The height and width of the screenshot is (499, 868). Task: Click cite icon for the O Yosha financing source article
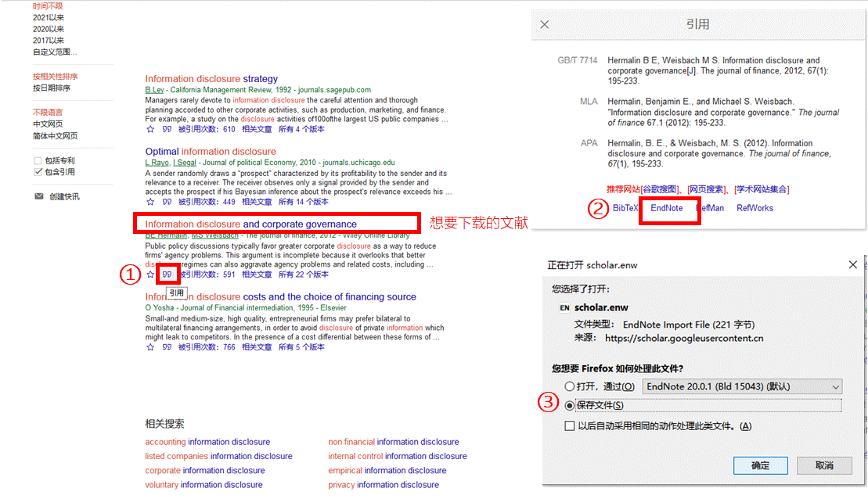click(167, 347)
